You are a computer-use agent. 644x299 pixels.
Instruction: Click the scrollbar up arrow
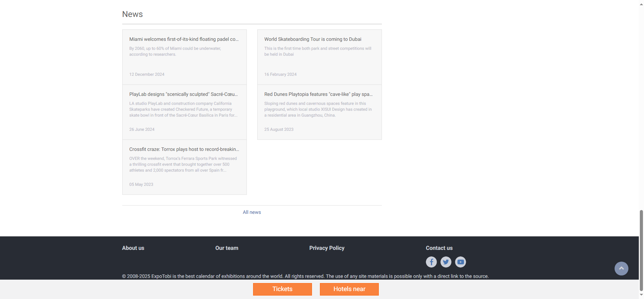(641, 2)
